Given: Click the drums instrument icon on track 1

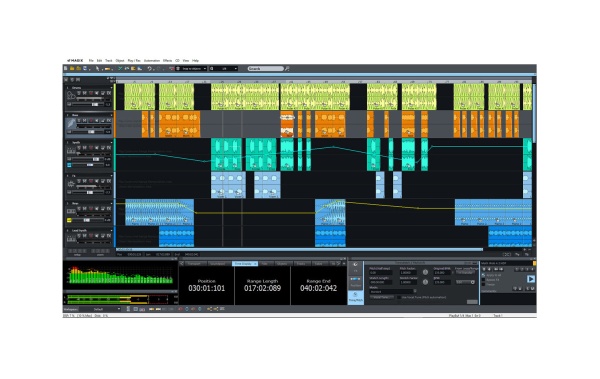Looking at the screenshot, I should click(x=71, y=95).
